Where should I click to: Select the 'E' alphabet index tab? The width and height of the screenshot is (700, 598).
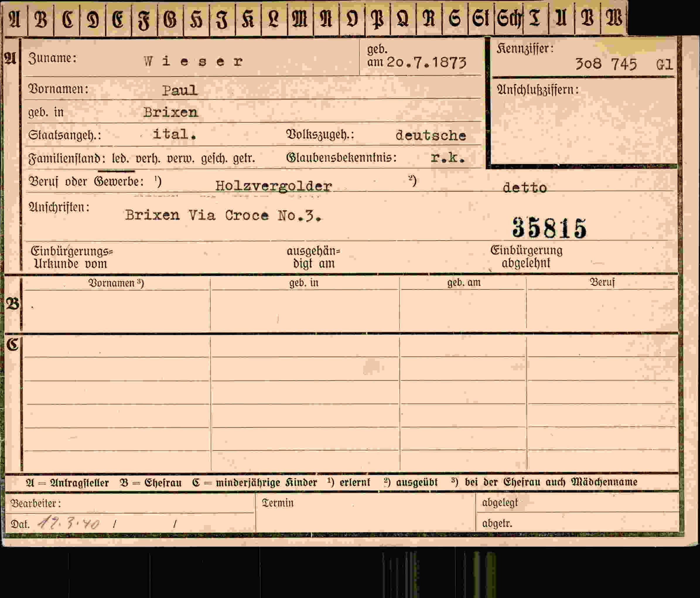pos(119,18)
